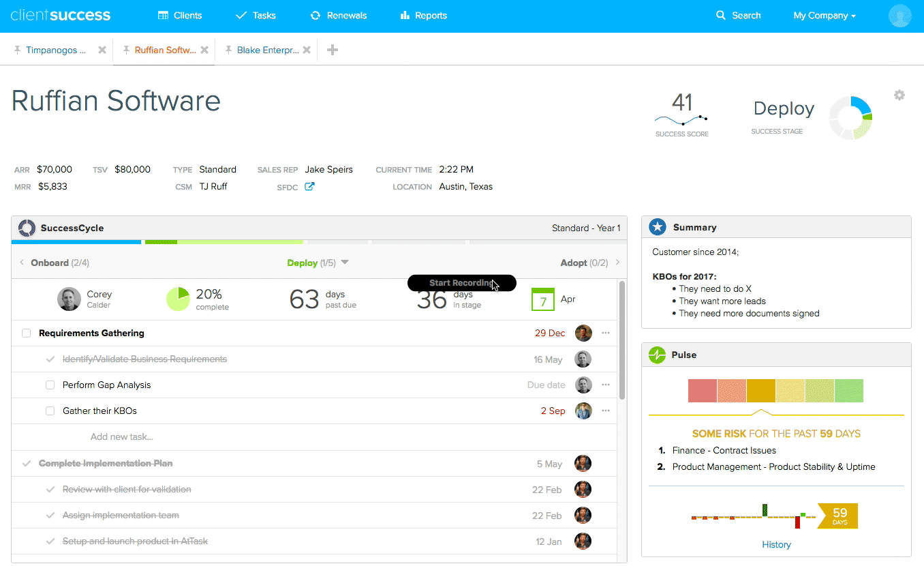This screenshot has height=566, width=924.
Task: Open the My Company dropdown
Action: [825, 16]
